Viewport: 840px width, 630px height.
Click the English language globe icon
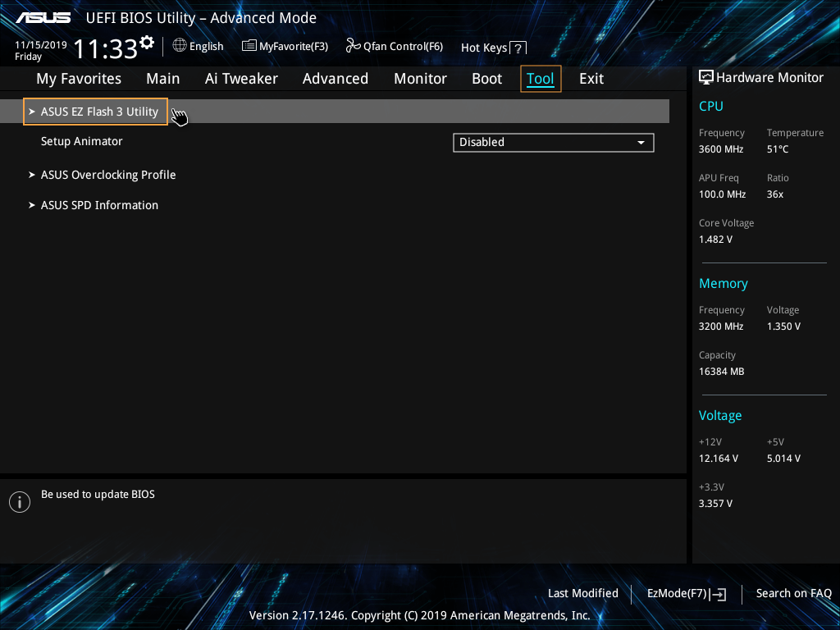coord(180,46)
